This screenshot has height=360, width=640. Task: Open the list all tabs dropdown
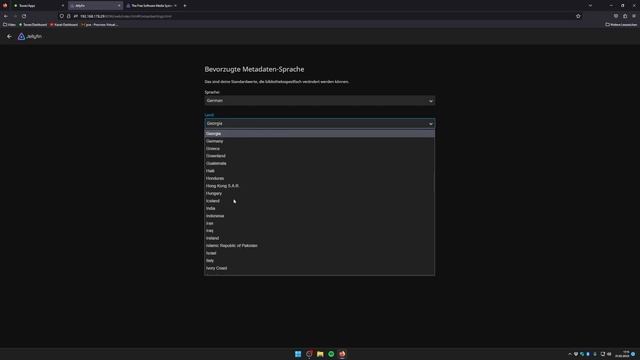(x=590, y=6)
